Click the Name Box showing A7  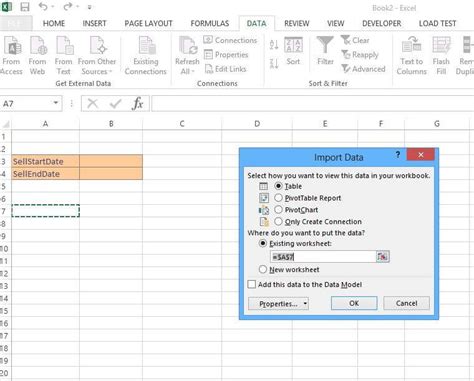pos(26,104)
